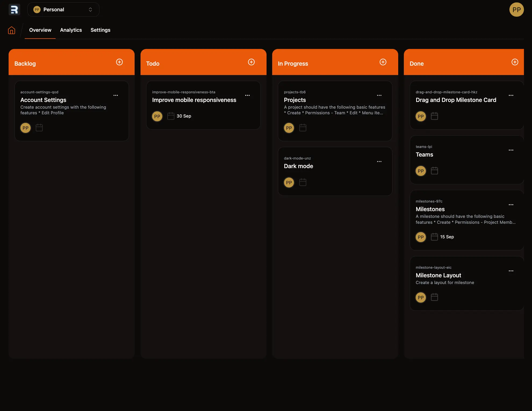Viewport: 532px width, 411px height.
Task: Add a new card to Done column
Action: coord(515,62)
